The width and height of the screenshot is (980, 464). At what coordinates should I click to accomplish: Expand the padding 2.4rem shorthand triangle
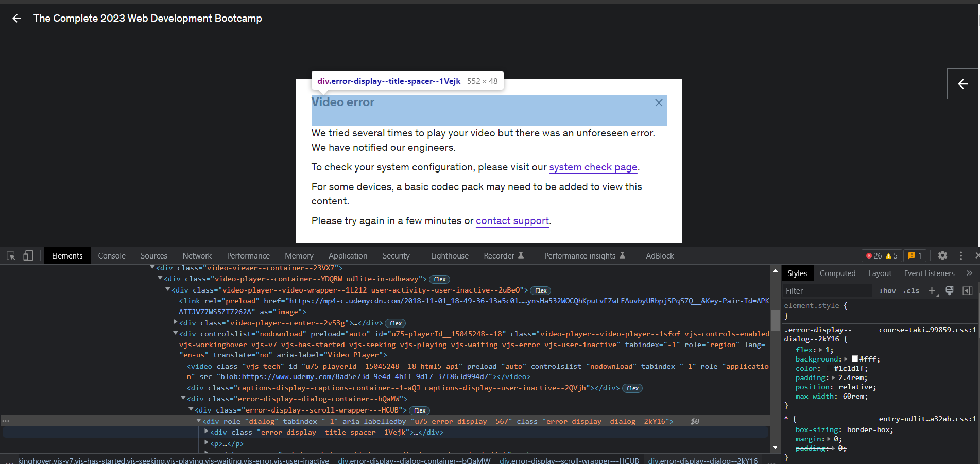click(833, 377)
